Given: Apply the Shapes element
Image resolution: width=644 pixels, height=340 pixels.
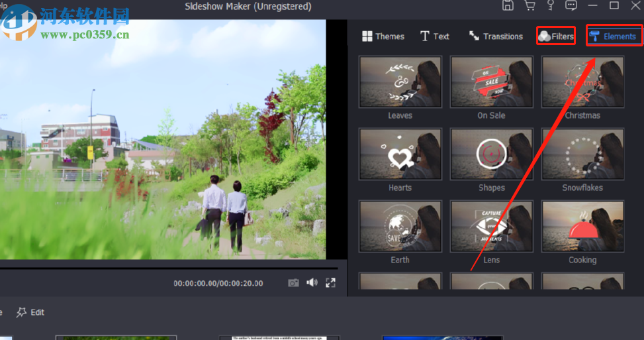Looking at the screenshot, I should click(492, 154).
